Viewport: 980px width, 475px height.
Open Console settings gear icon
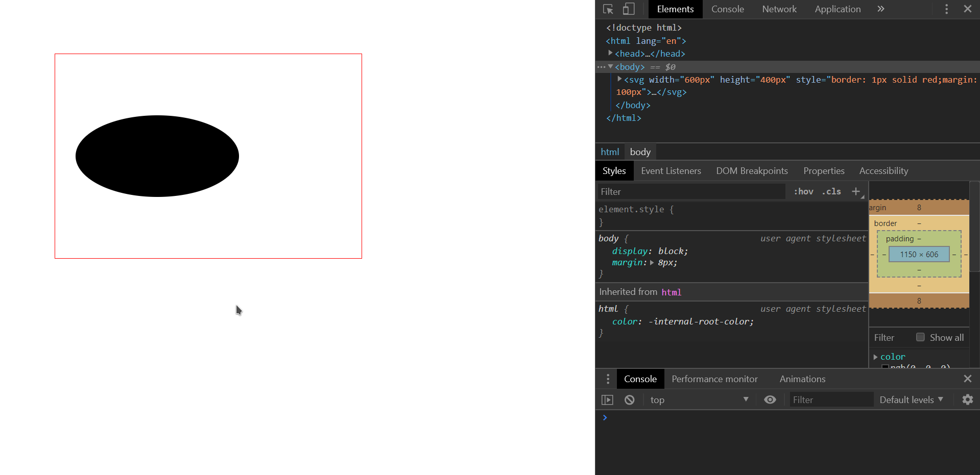pyautogui.click(x=967, y=399)
